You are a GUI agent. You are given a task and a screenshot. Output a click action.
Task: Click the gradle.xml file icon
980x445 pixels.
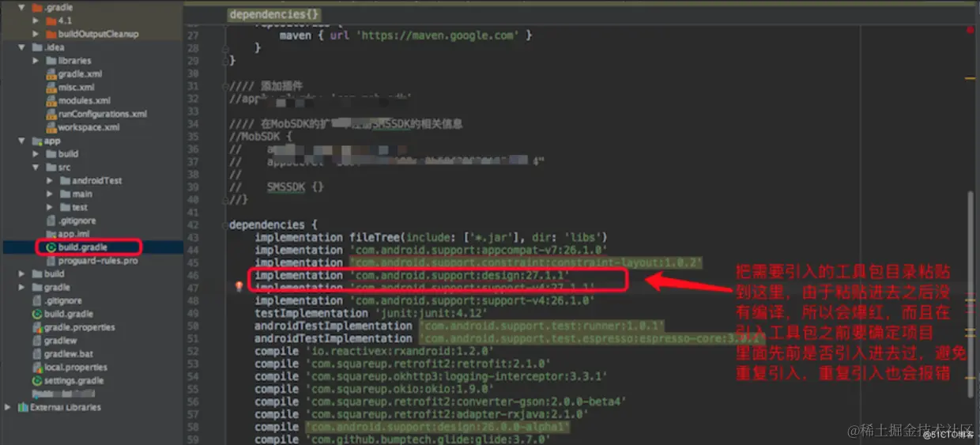(x=51, y=74)
